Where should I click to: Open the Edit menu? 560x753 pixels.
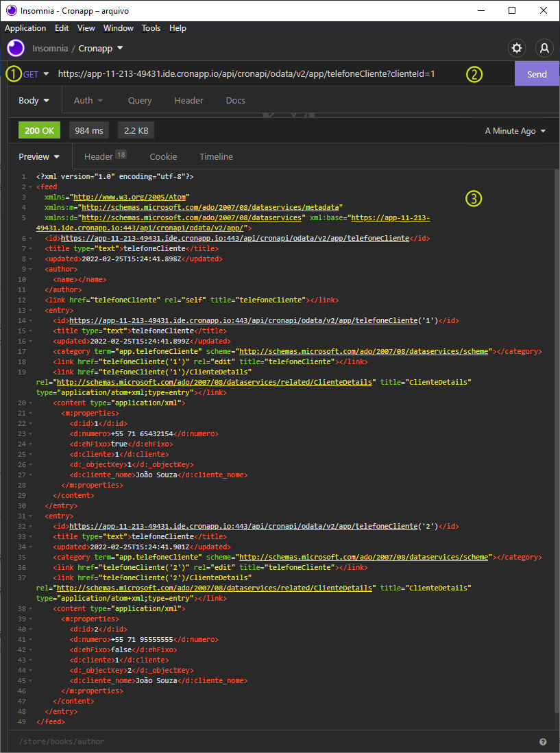(x=62, y=28)
